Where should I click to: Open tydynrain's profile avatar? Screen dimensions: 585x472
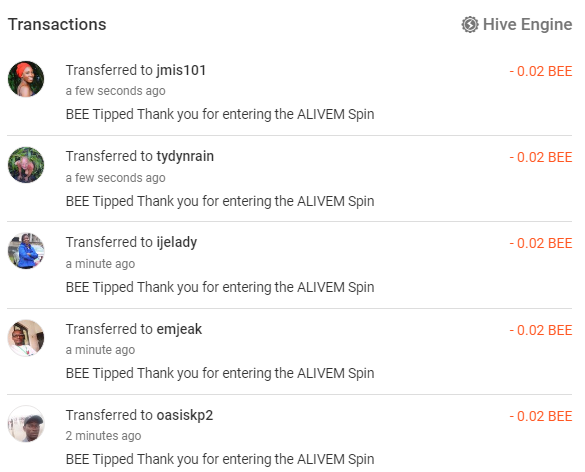[x=26, y=165]
